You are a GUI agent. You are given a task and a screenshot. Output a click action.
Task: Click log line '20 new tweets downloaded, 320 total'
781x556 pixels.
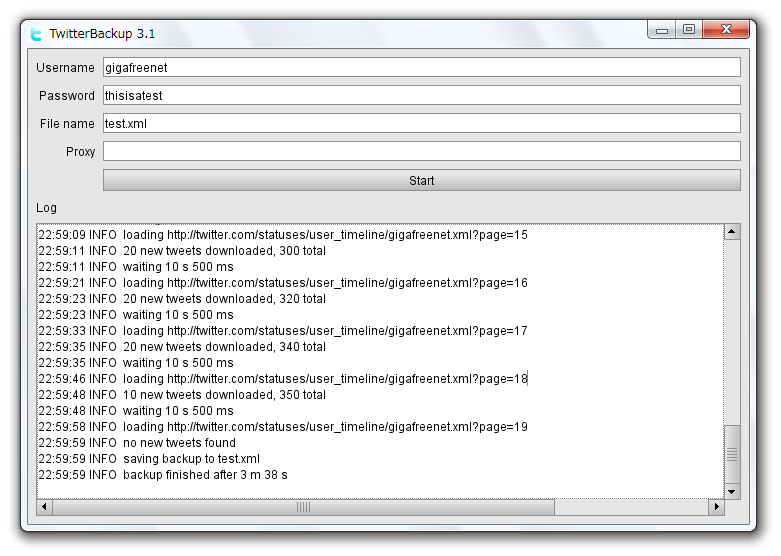(182, 298)
